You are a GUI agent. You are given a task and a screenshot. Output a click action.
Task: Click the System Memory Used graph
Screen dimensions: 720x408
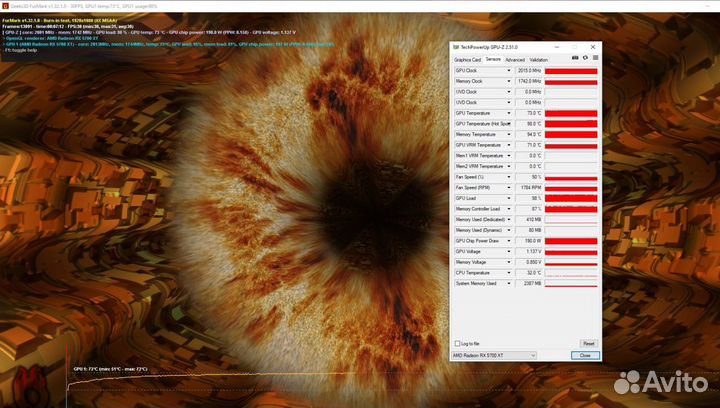(571, 284)
